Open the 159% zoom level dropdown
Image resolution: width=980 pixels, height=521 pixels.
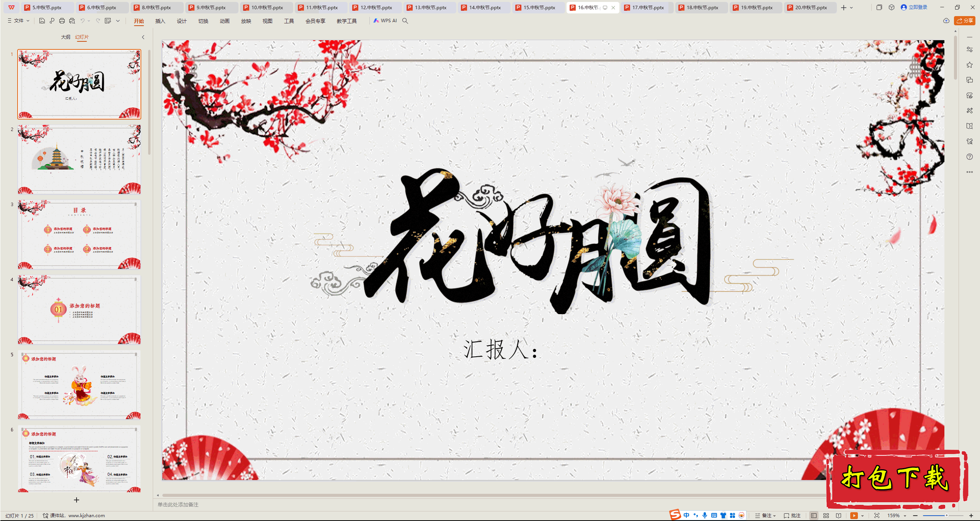[897, 516]
